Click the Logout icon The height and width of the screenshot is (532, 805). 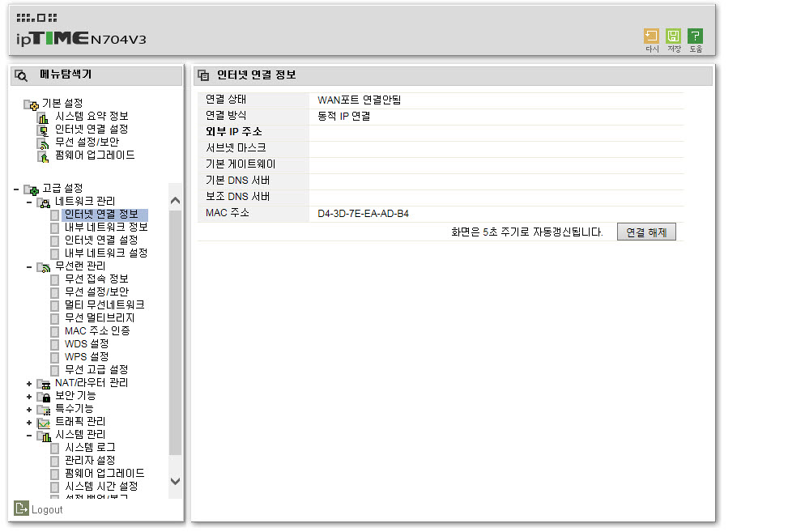[21, 509]
